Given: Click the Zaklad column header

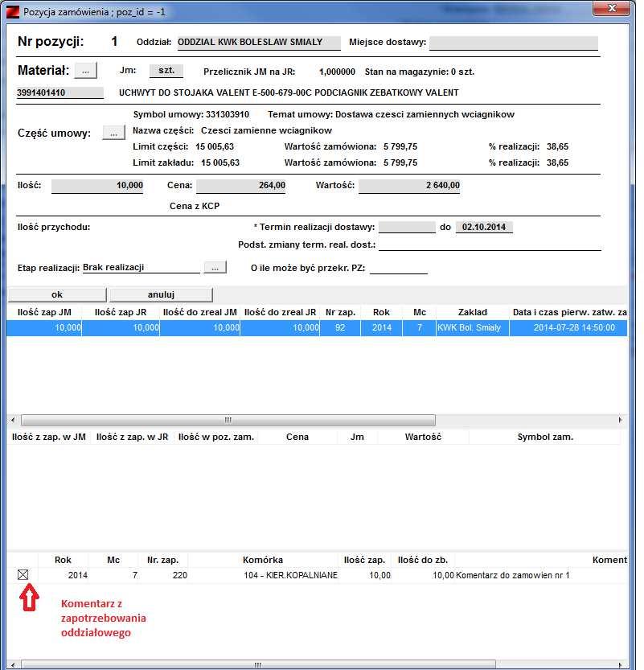Looking at the screenshot, I should (x=473, y=312).
